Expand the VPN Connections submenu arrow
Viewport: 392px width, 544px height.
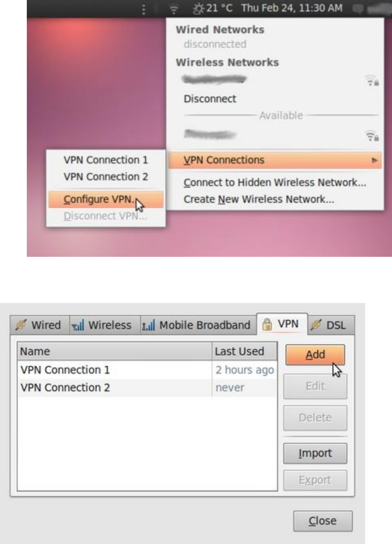coord(374,160)
